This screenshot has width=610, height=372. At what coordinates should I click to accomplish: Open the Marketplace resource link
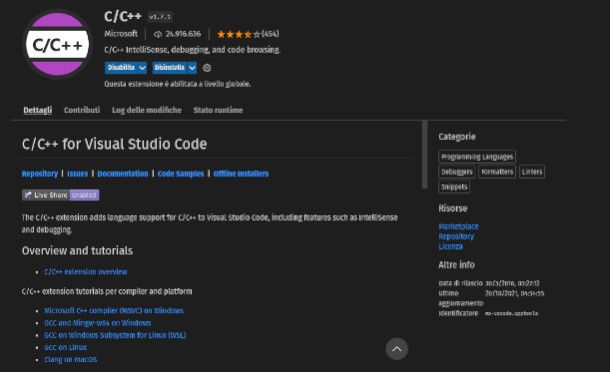click(x=458, y=226)
